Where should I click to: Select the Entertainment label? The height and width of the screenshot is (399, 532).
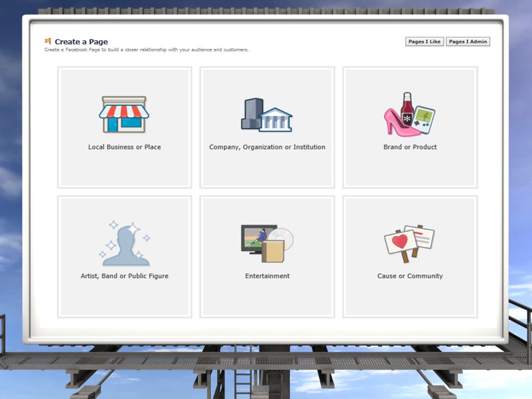pos(267,276)
